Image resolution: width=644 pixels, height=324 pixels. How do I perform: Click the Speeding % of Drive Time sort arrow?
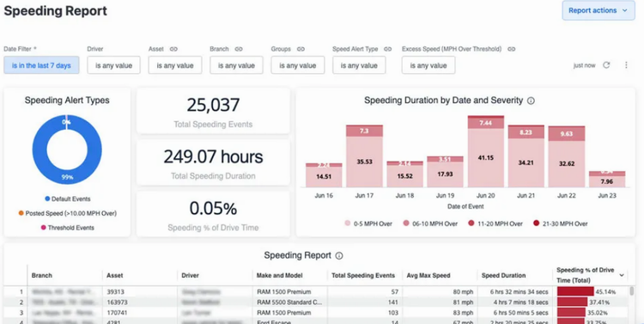tap(622, 275)
